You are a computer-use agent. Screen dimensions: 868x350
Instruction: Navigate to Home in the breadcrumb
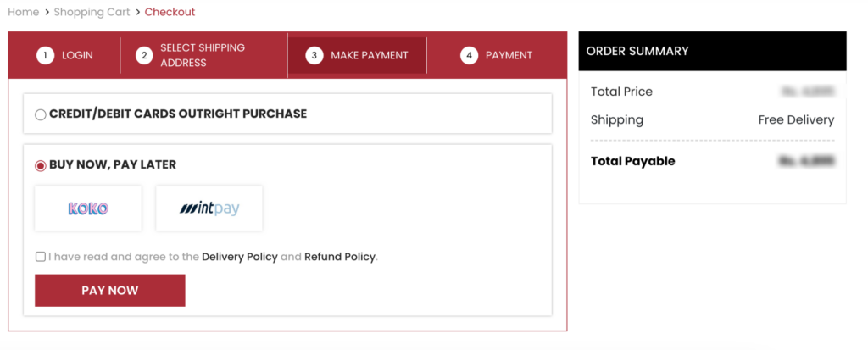24,12
